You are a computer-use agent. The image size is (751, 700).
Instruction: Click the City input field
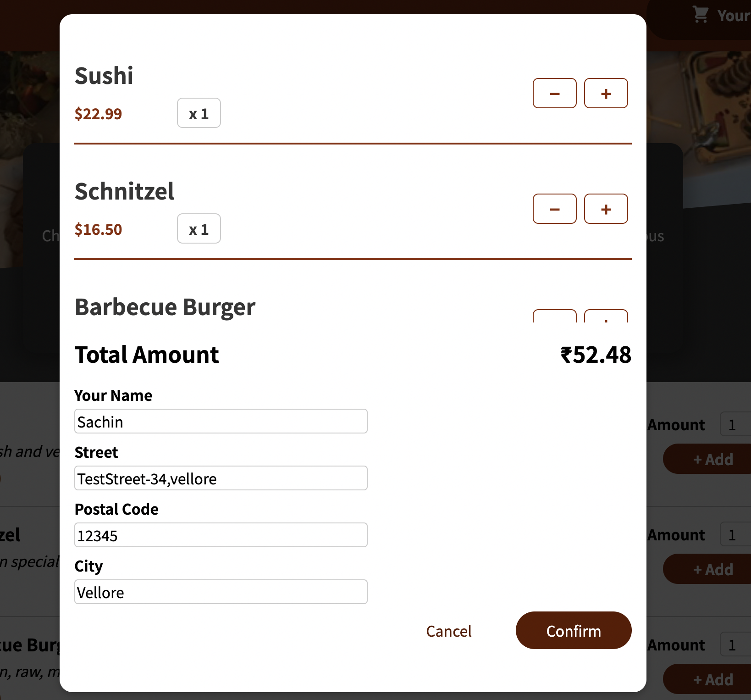[221, 592]
